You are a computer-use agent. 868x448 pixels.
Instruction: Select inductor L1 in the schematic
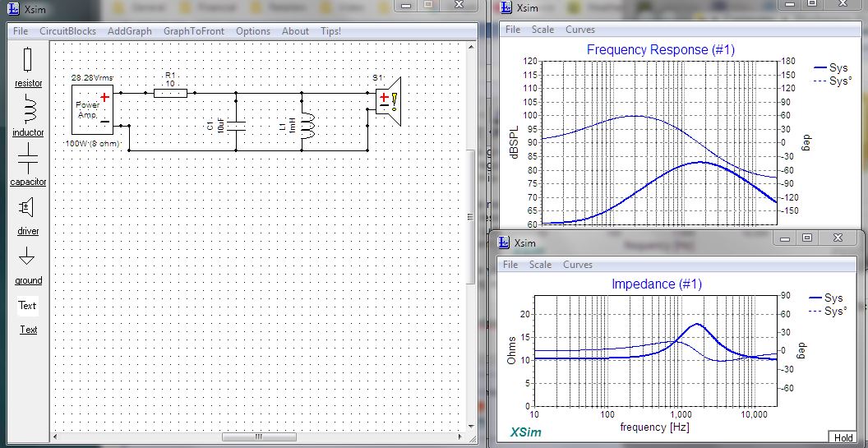click(x=306, y=127)
